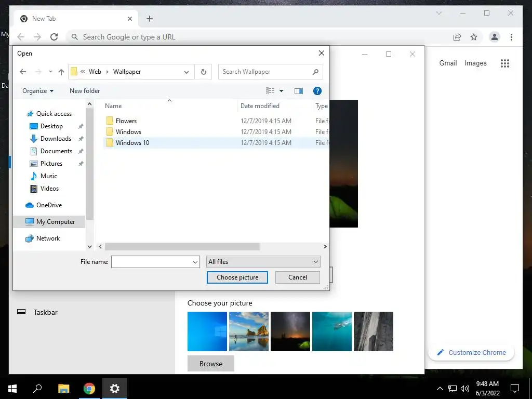
Task: Open the view options dropdown arrow
Action: click(281, 91)
